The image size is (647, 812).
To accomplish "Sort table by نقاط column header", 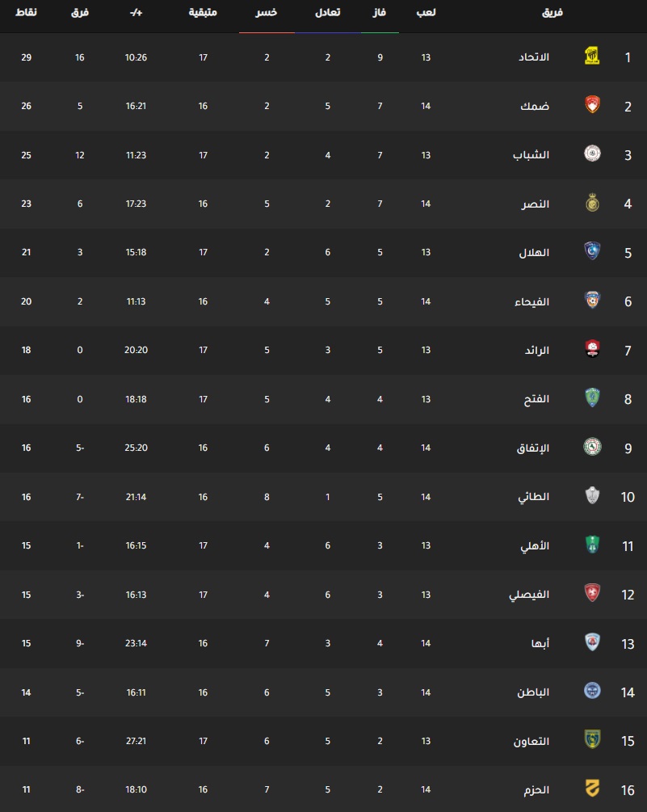I will pyautogui.click(x=26, y=12).
